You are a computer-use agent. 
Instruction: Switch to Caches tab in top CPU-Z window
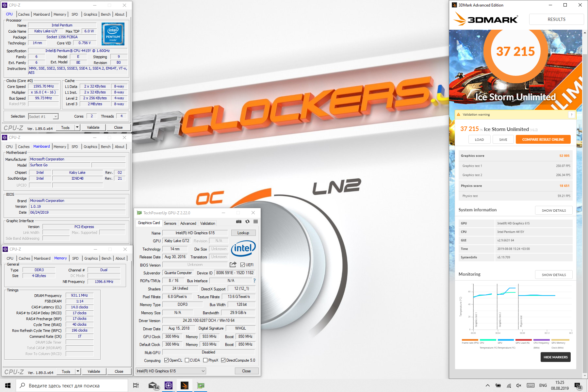[x=24, y=14]
